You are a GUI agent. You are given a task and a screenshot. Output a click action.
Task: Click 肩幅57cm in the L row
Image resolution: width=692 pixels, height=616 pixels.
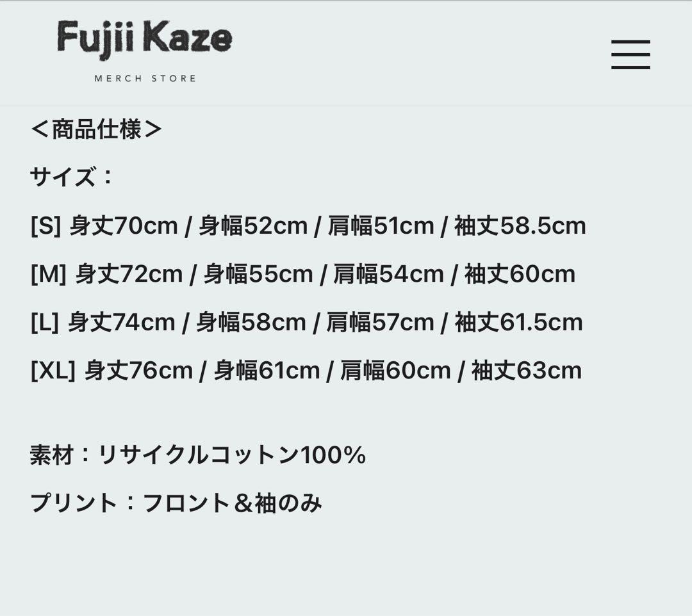coord(380,322)
